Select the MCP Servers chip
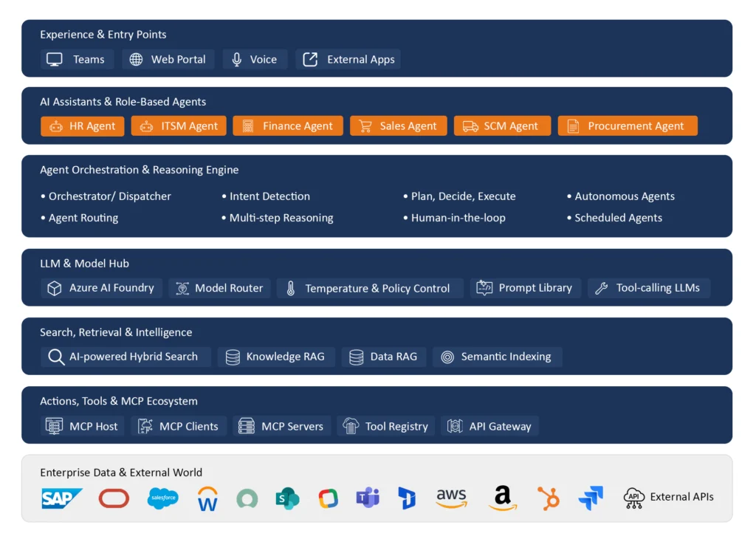Image resolution: width=756 pixels, height=539 pixels. coord(281,426)
